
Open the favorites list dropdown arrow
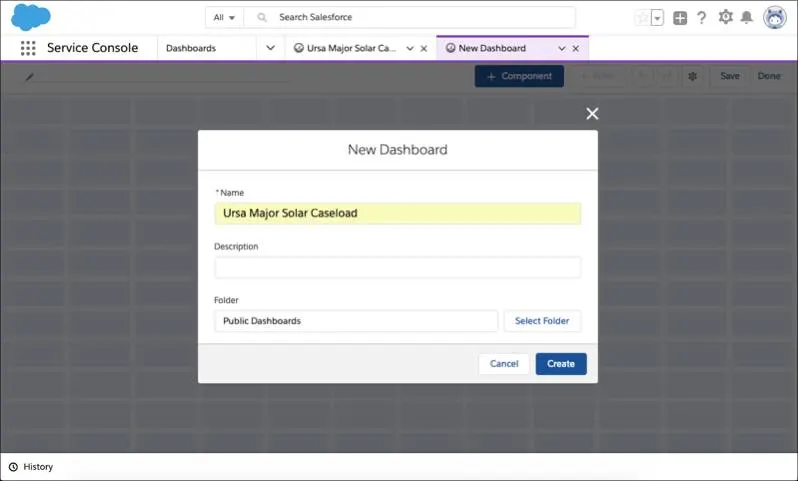tap(657, 18)
